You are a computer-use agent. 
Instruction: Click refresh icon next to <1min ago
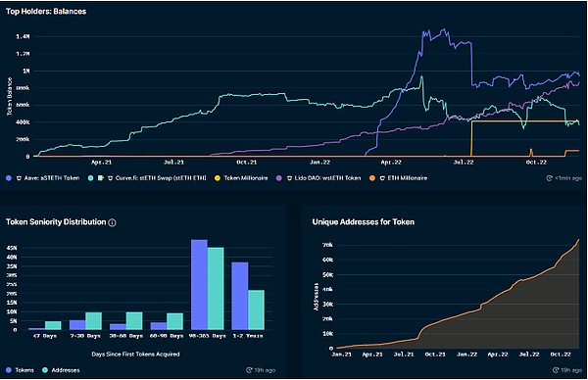[550, 178]
